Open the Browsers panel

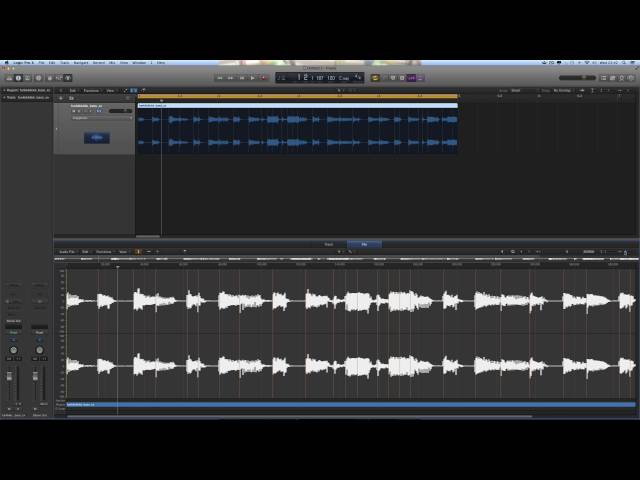coord(631,78)
